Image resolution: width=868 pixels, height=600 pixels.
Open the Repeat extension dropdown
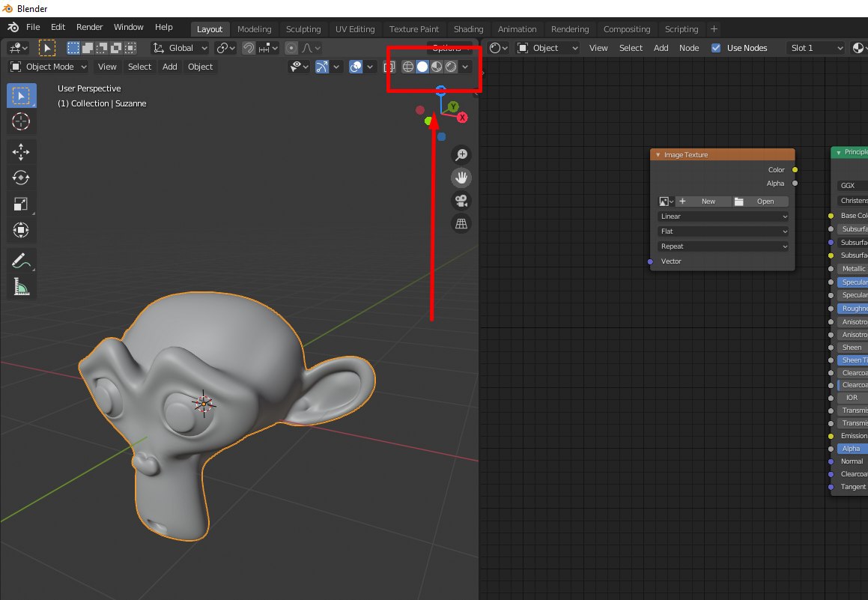[x=723, y=246]
